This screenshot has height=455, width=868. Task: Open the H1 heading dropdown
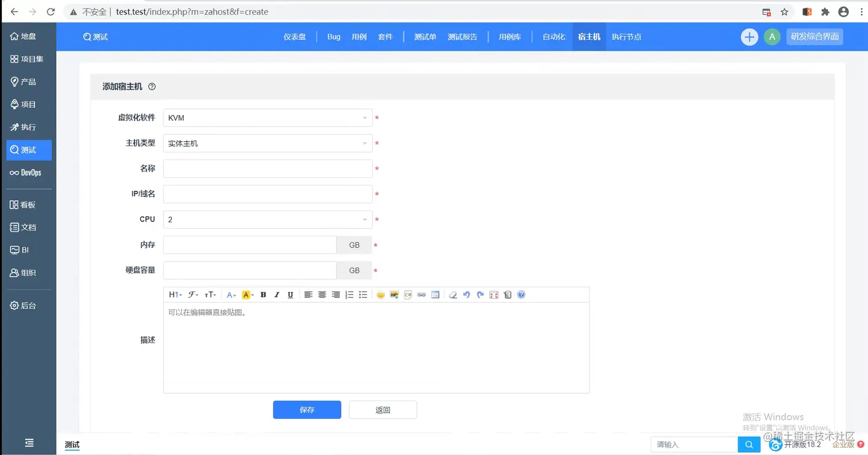[x=175, y=295]
